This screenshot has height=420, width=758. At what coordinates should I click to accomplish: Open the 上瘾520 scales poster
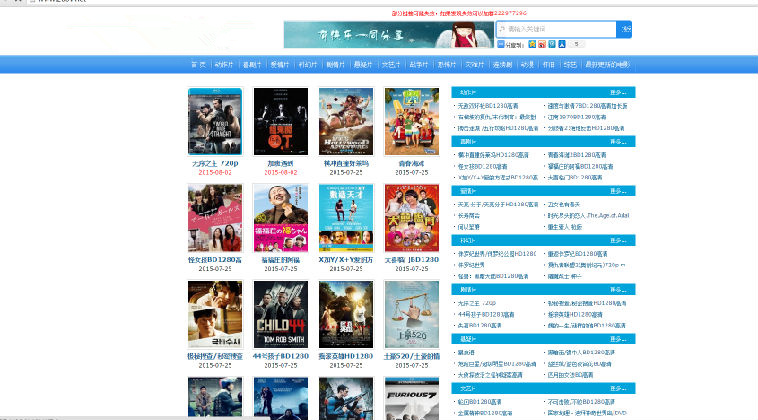pyautogui.click(x=412, y=314)
